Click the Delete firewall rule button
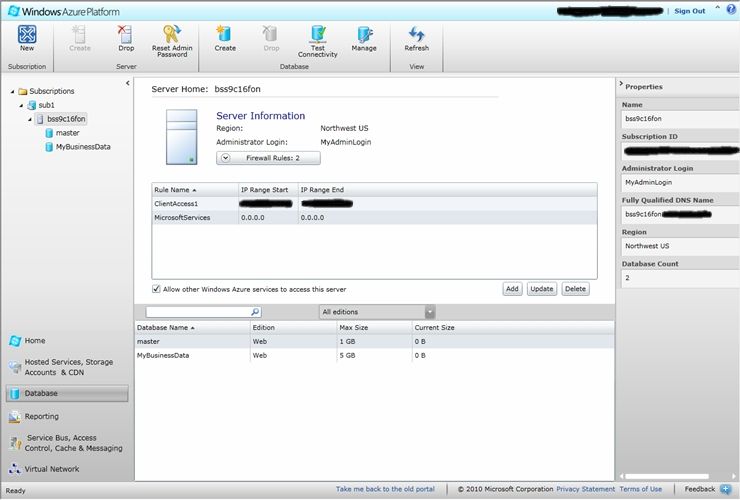Viewport: 740px width, 500px height. 575,288
